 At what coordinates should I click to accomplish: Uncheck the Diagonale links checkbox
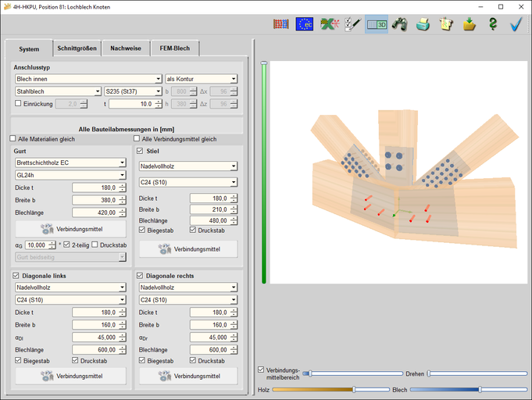tap(17, 276)
